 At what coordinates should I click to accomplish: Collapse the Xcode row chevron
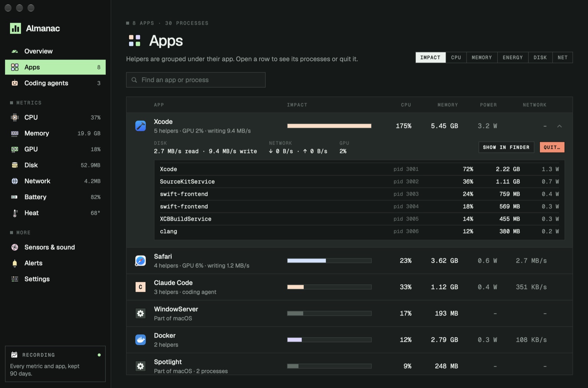coord(559,126)
